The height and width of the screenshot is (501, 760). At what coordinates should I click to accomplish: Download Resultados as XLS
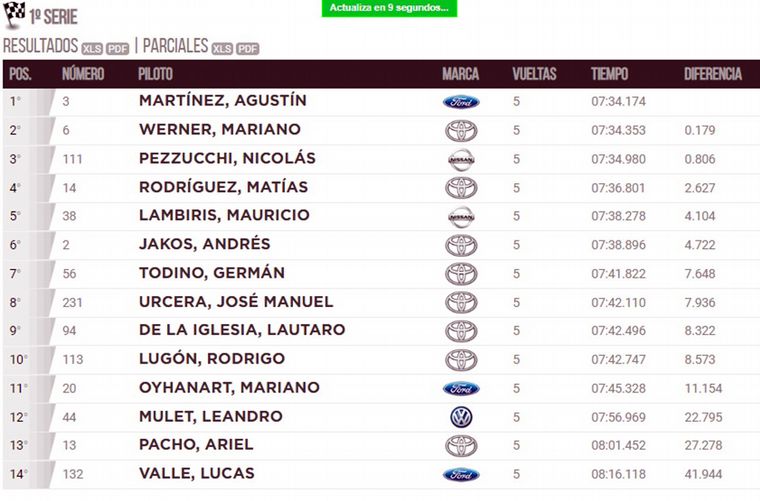coord(92,47)
